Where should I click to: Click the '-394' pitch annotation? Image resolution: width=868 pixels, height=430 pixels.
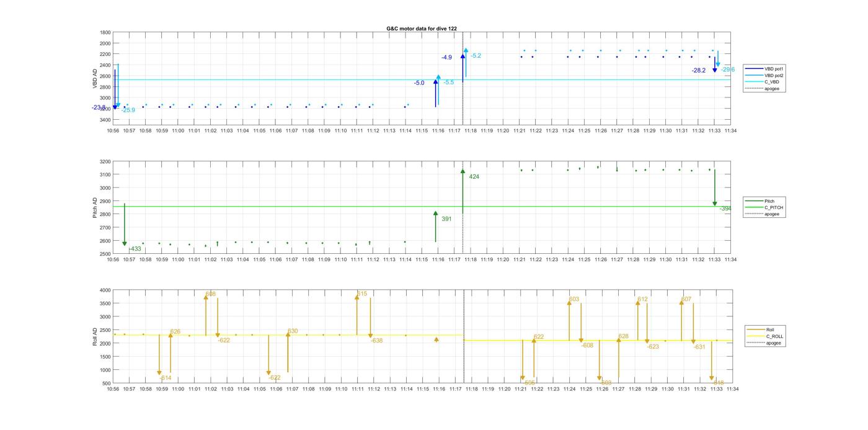point(725,209)
